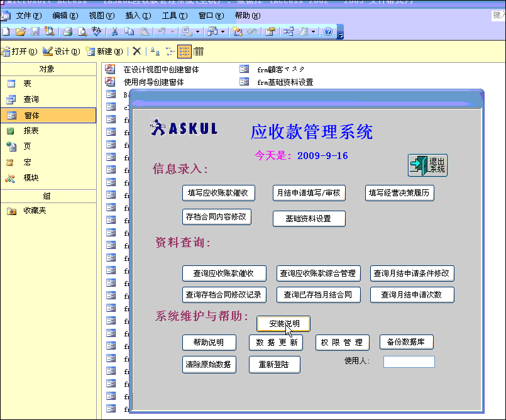The height and width of the screenshot is (420, 506).
Task: Expand the Undo dropdown arrow
Action: (172, 31)
